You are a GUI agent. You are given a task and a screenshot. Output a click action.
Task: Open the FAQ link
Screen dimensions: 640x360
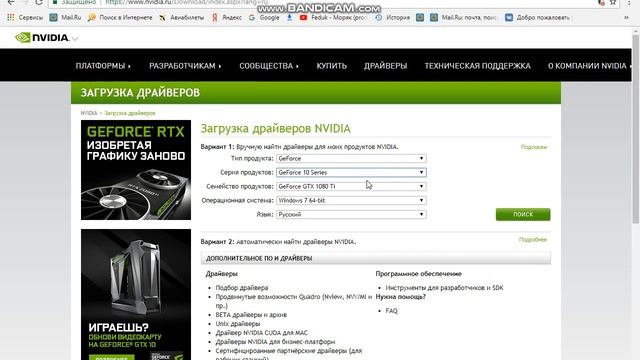click(x=391, y=311)
